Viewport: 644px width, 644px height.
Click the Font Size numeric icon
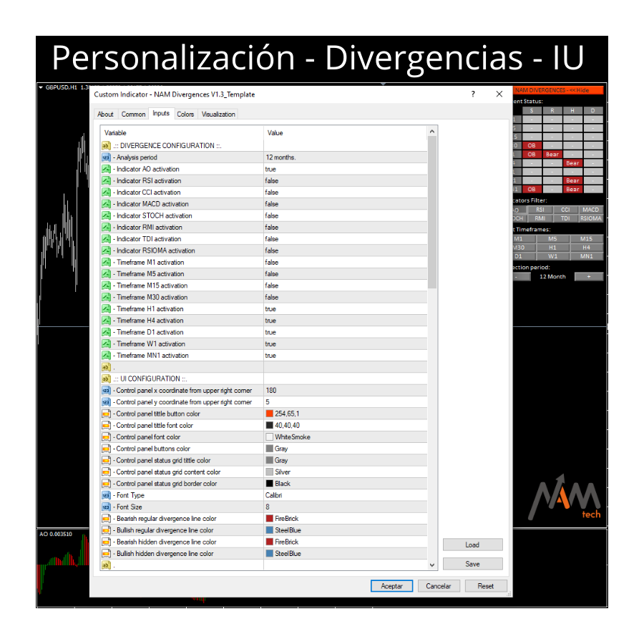[106, 507]
